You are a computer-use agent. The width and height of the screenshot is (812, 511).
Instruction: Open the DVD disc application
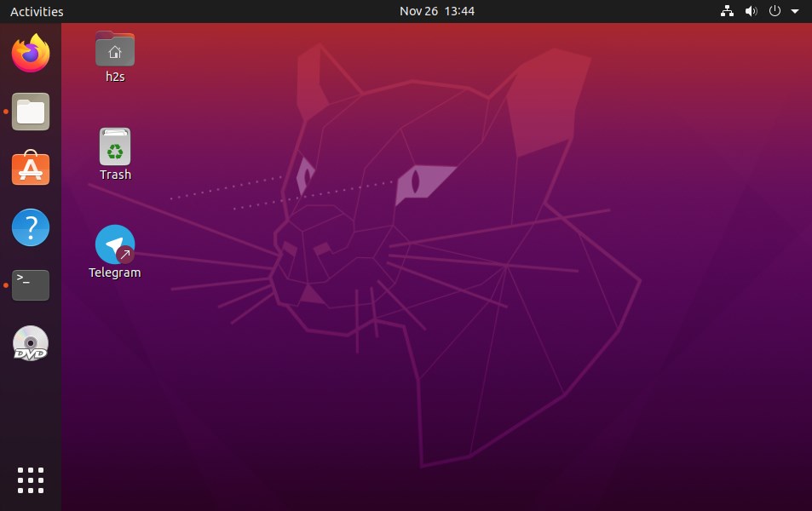(30, 343)
